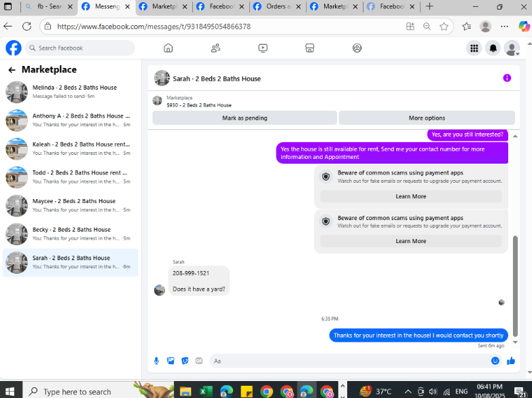532x398 pixels.
Task: Open Becky conversation
Action: click(70, 234)
